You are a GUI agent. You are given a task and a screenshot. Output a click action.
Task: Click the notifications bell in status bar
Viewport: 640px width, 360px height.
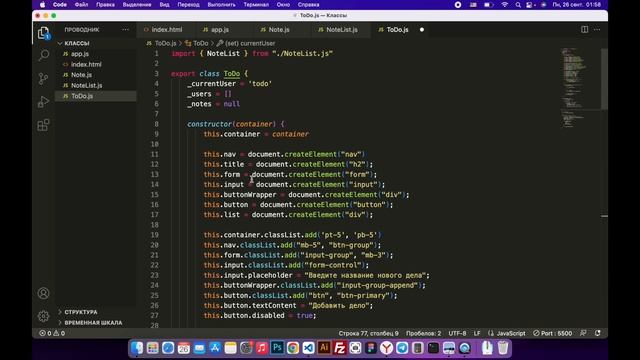(x=598, y=333)
